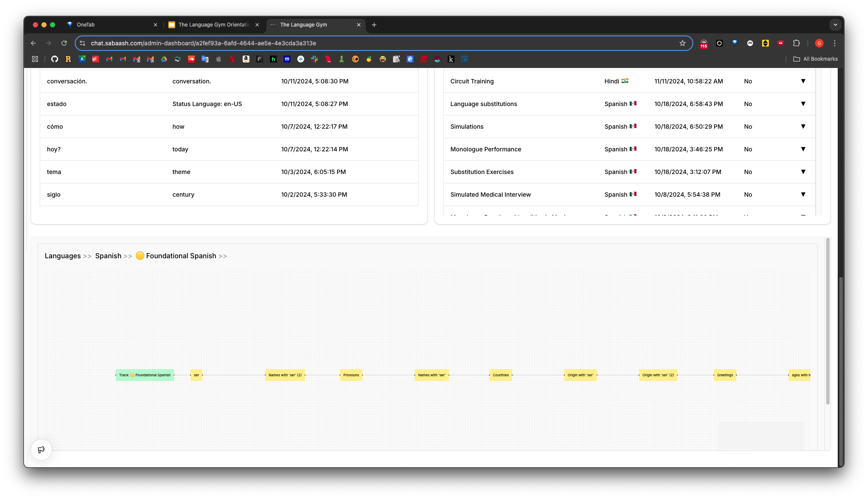Click the Languages breadcrumb link
The height and width of the screenshot is (499, 868).
pos(63,256)
